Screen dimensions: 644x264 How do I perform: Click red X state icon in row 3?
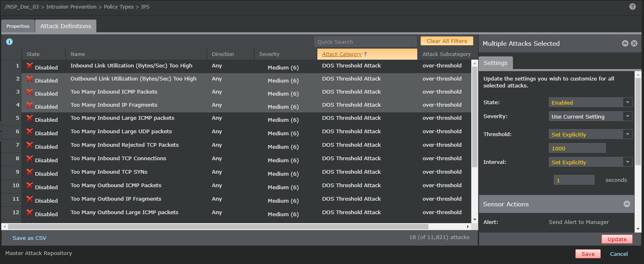(30, 92)
